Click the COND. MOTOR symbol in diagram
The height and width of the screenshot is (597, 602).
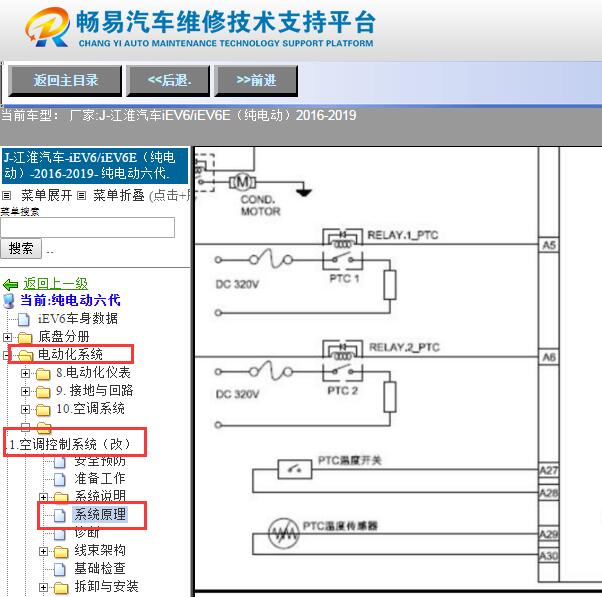pos(242,182)
